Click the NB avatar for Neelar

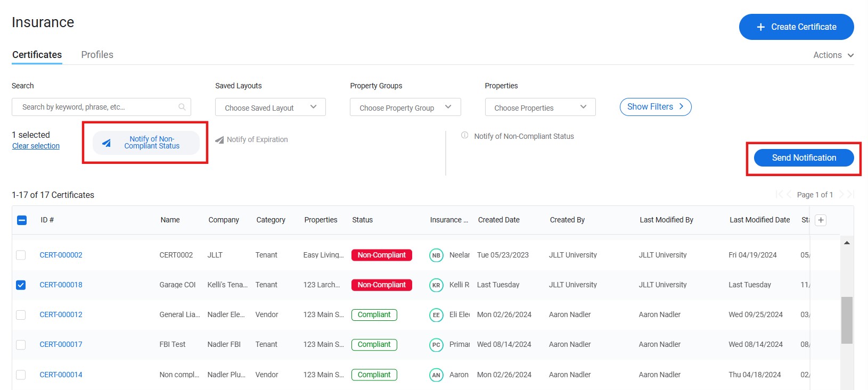click(x=436, y=255)
